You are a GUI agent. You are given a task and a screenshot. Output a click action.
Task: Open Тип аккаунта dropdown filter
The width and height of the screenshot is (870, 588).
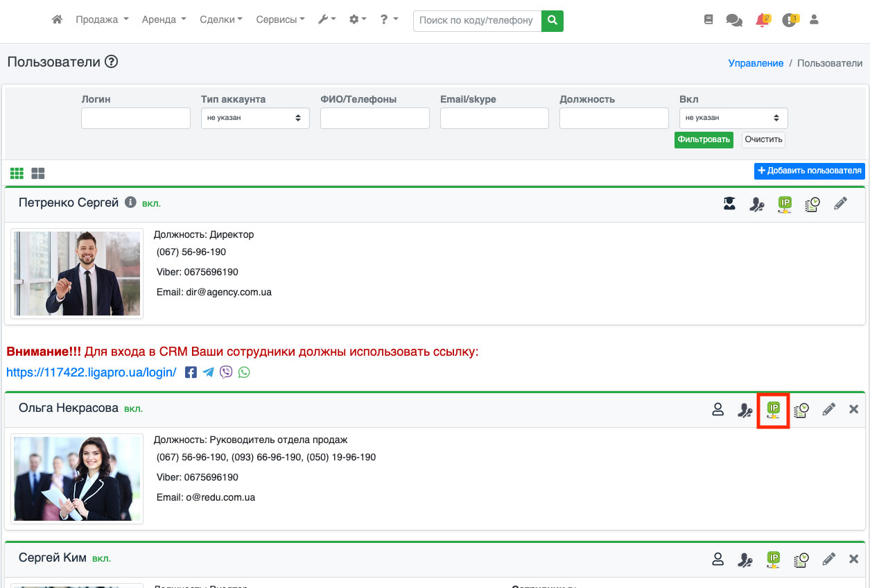click(x=255, y=118)
